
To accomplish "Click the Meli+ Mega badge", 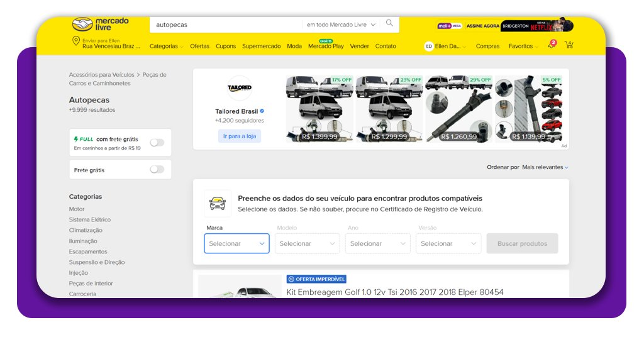I will pos(450,26).
